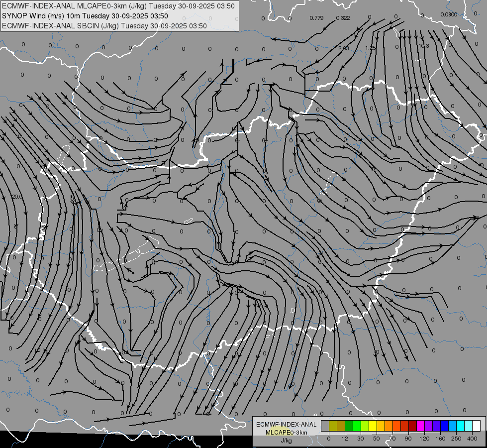Screen dimensions: 487x448
Task: Click the map data value '0.322'
Action: tap(343, 18)
